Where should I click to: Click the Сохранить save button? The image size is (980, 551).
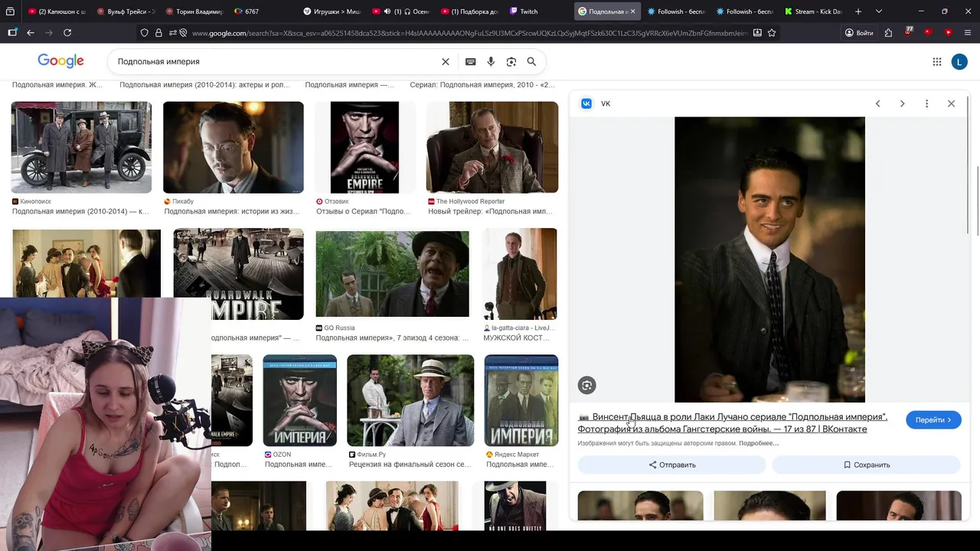(x=866, y=465)
